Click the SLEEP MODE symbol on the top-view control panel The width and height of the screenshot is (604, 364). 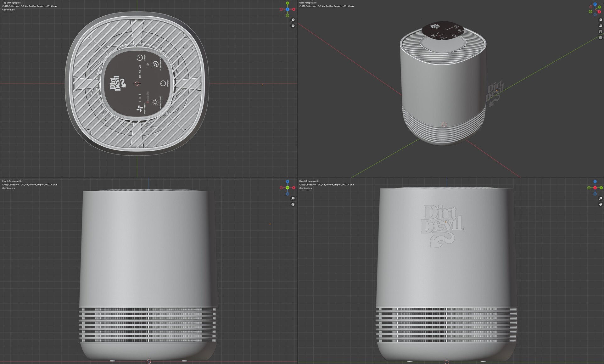click(x=155, y=64)
